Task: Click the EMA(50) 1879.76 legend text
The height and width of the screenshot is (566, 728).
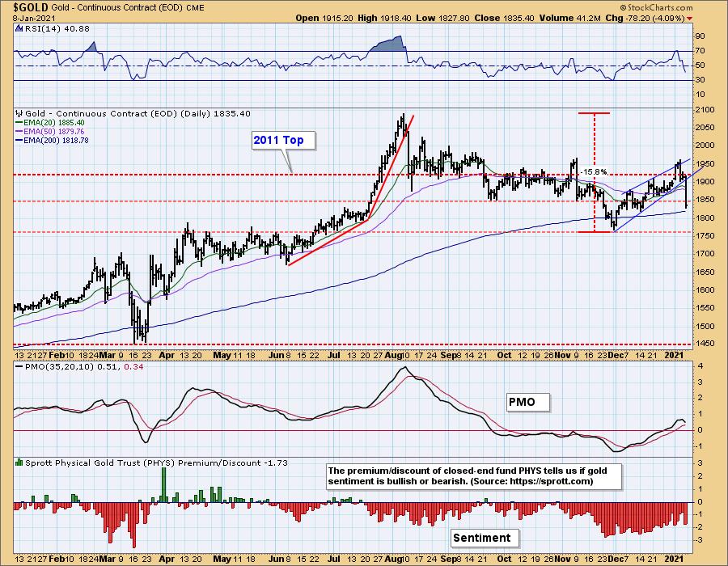Action: point(54,132)
